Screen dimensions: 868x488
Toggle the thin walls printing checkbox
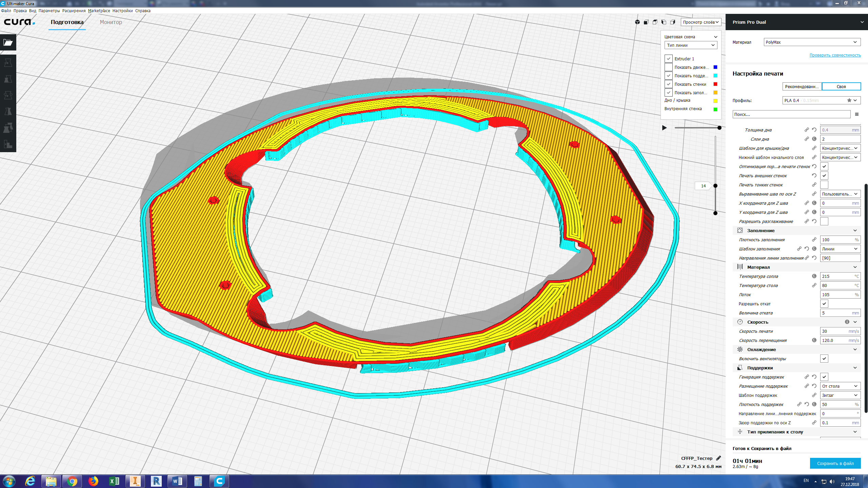(824, 185)
